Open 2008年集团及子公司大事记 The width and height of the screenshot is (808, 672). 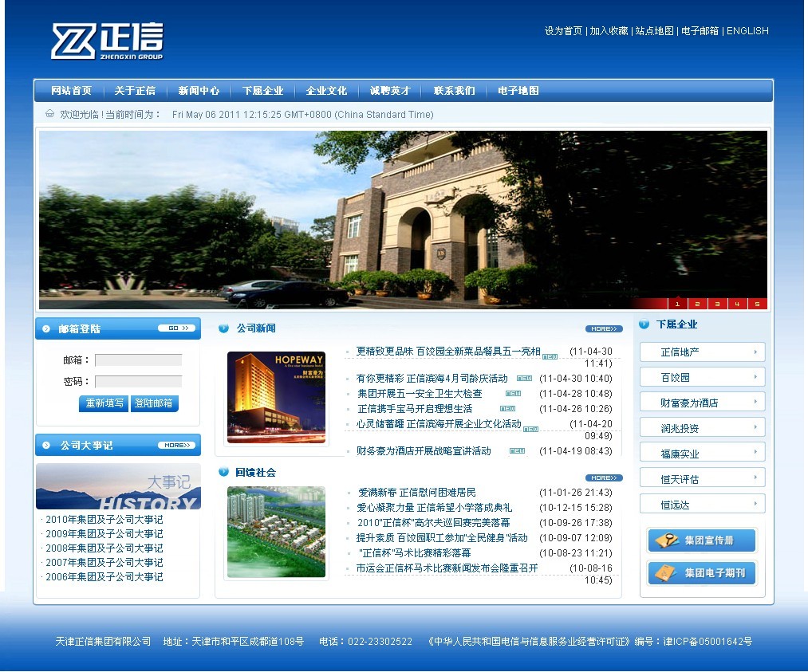(104, 548)
